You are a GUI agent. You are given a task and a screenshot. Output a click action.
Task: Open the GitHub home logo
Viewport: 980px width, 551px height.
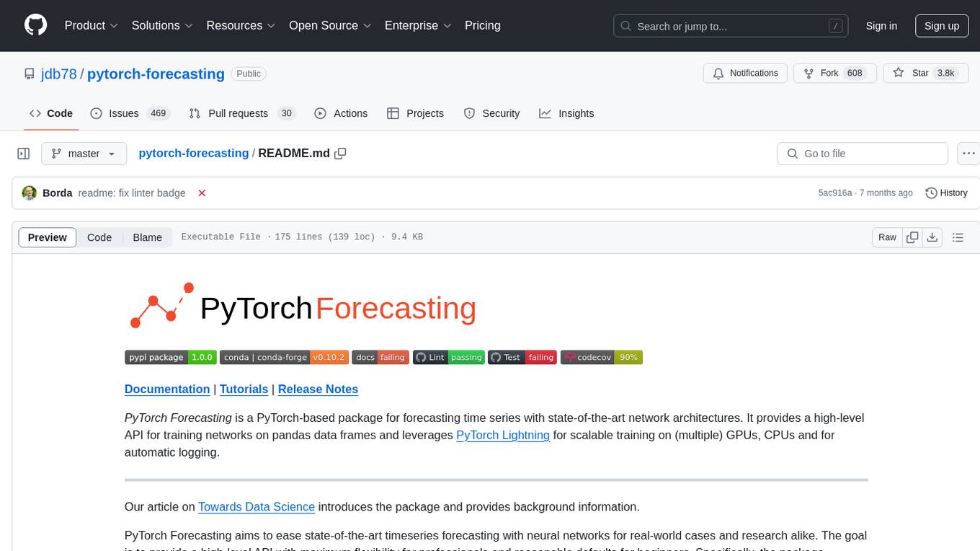click(35, 25)
